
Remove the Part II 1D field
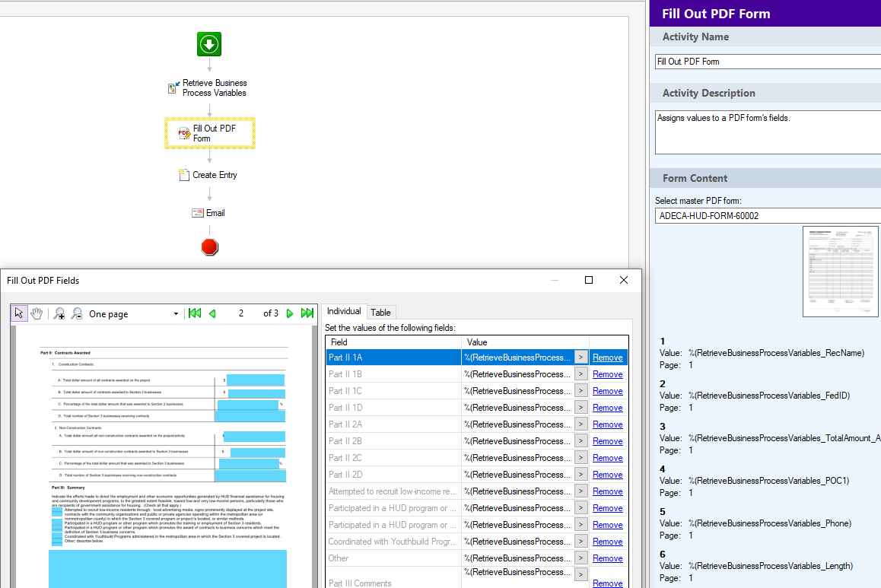[607, 408]
